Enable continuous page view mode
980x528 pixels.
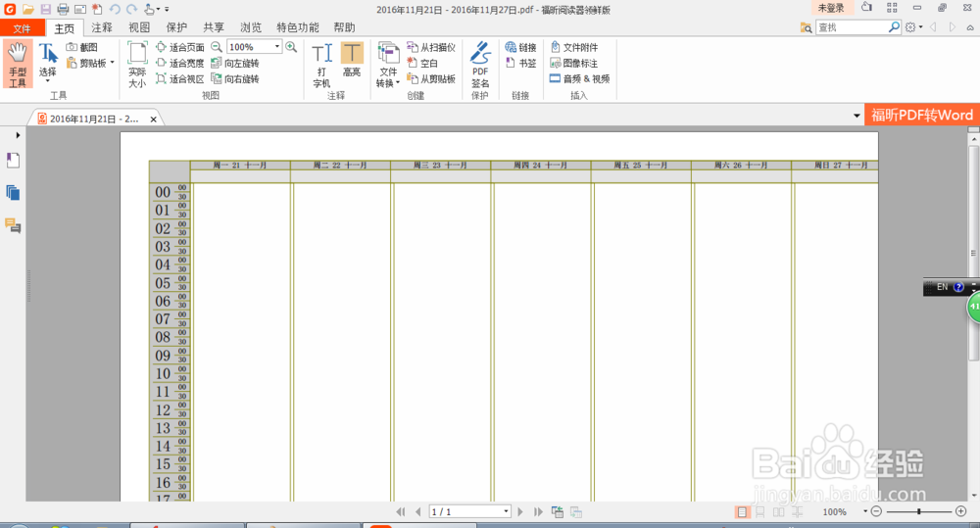click(x=760, y=511)
